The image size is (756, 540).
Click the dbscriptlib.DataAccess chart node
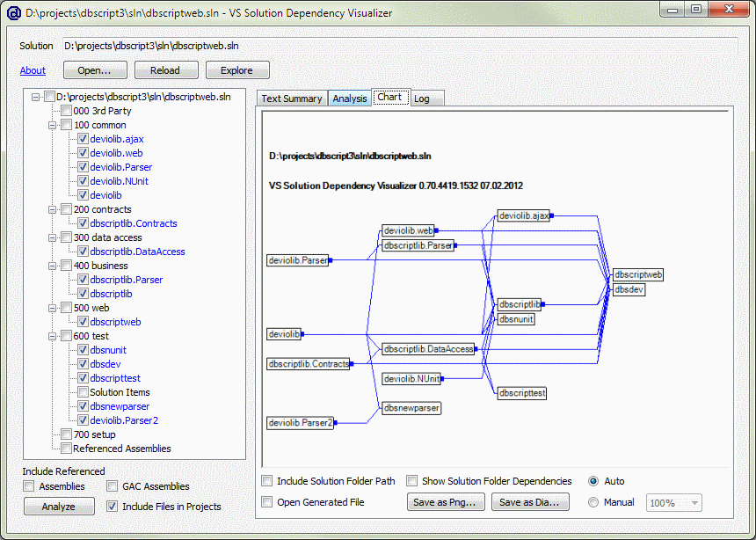click(428, 349)
